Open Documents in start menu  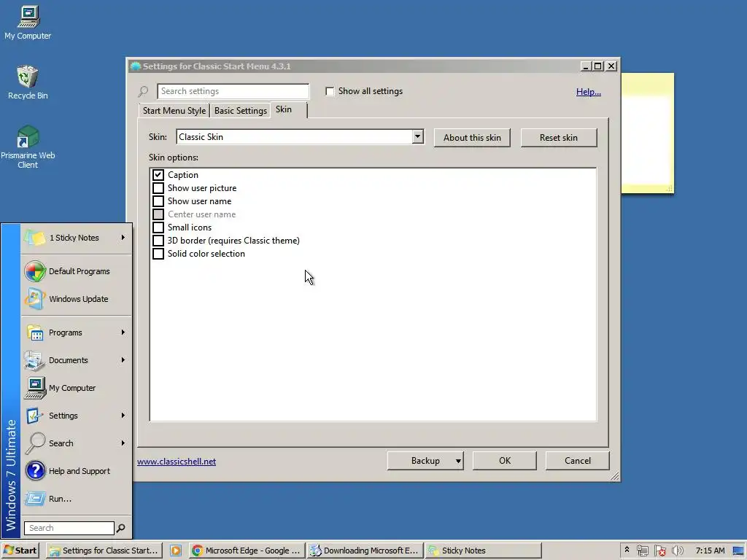76,360
